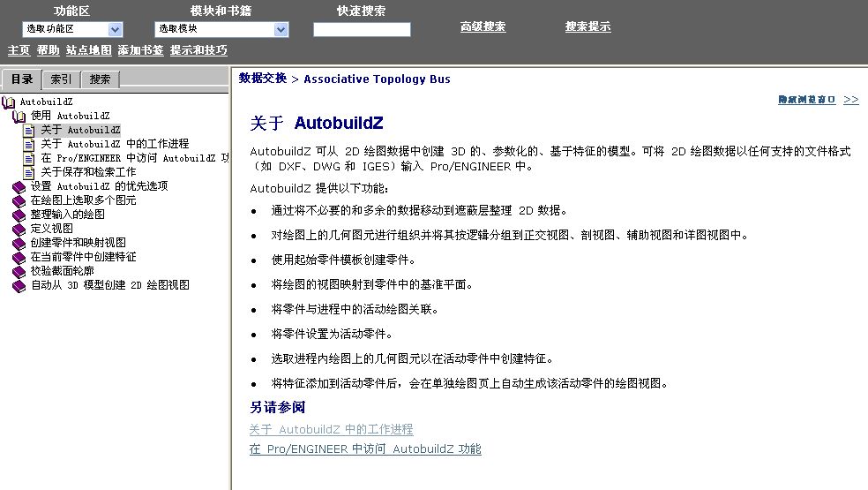Click page icon for 关于 AutobuildZ topic
This screenshot has width=868, height=490.
29,131
